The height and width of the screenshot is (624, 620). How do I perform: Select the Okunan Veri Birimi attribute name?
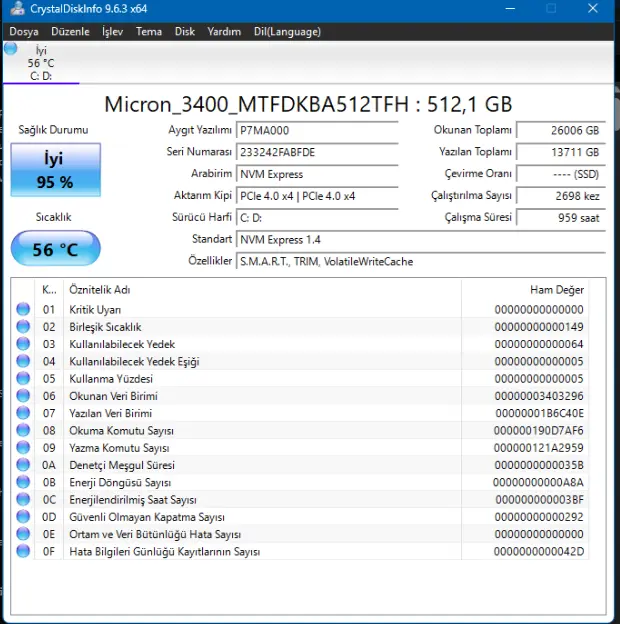(113, 396)
